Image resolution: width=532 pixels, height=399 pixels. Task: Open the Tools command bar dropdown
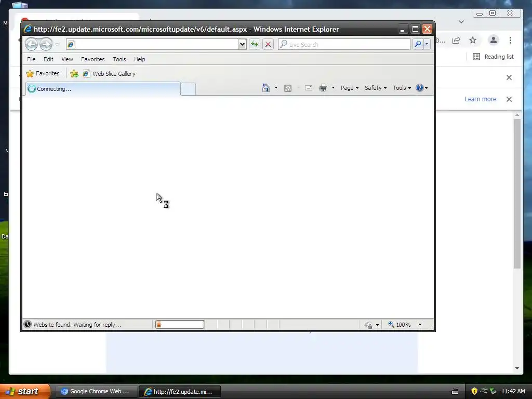tap(402, 88)
